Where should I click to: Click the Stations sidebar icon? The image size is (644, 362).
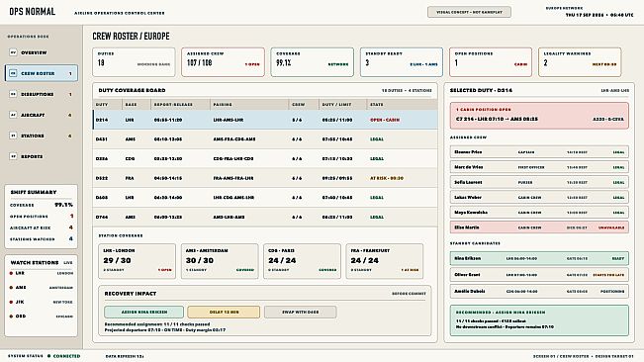pos(13,136)
